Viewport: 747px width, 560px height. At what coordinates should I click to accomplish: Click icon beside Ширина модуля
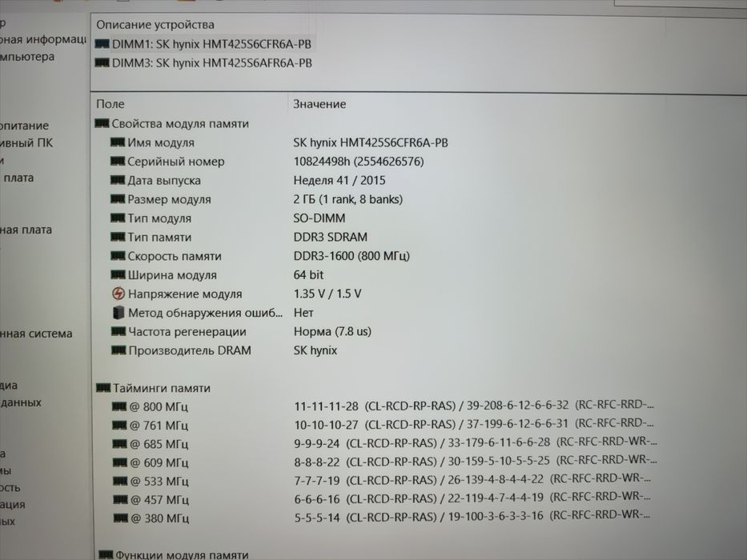click(x=118, y=274)
